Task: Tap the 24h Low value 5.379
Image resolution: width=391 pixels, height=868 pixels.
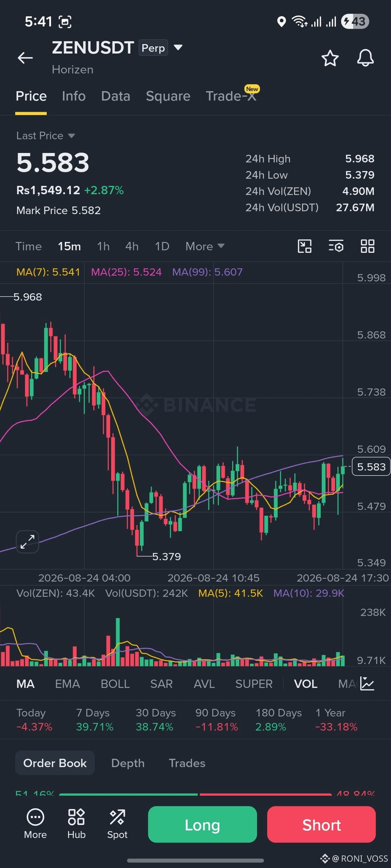Action: coord(360,175)
